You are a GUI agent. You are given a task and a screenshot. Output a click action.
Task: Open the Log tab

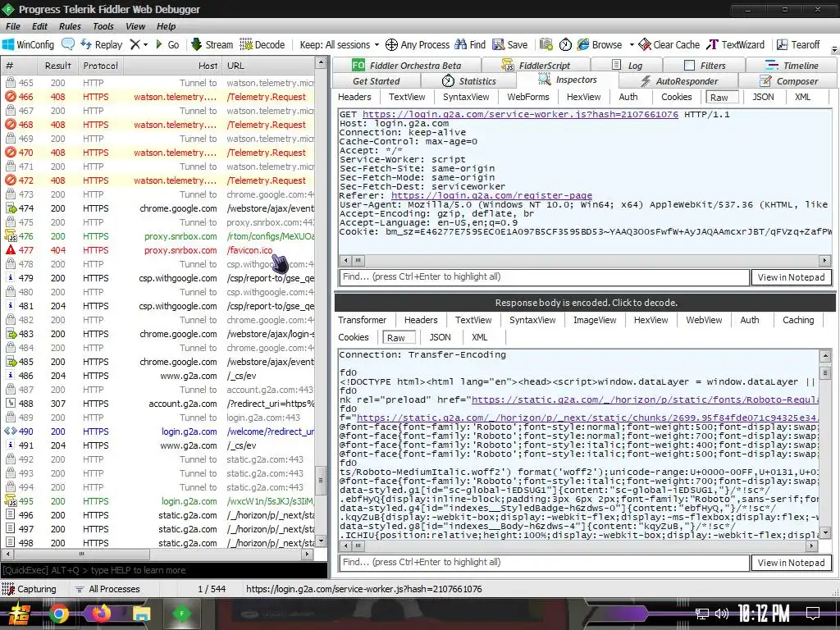(627, 66)
